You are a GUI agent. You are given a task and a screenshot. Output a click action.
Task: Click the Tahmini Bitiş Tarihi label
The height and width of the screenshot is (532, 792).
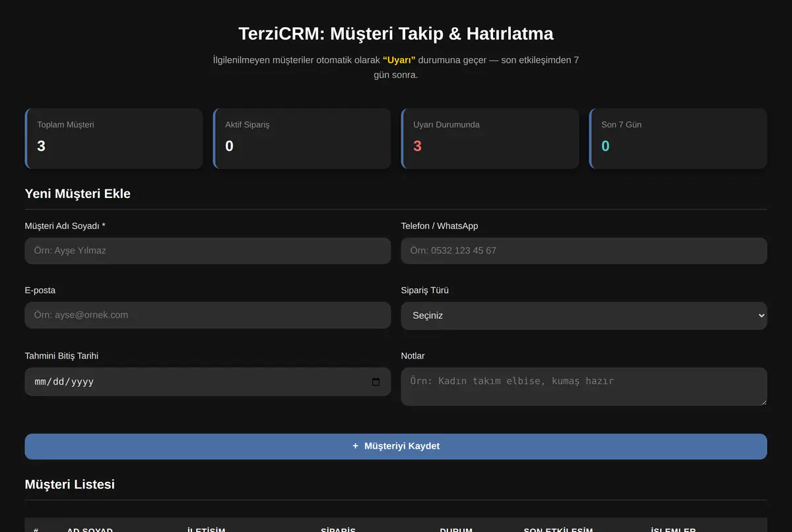(x=61, y=356)
